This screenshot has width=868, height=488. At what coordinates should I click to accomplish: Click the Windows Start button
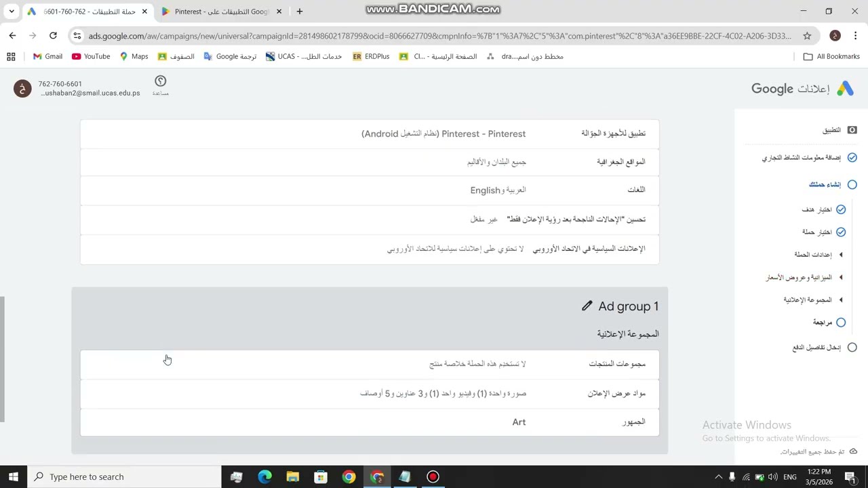point(14,477)
